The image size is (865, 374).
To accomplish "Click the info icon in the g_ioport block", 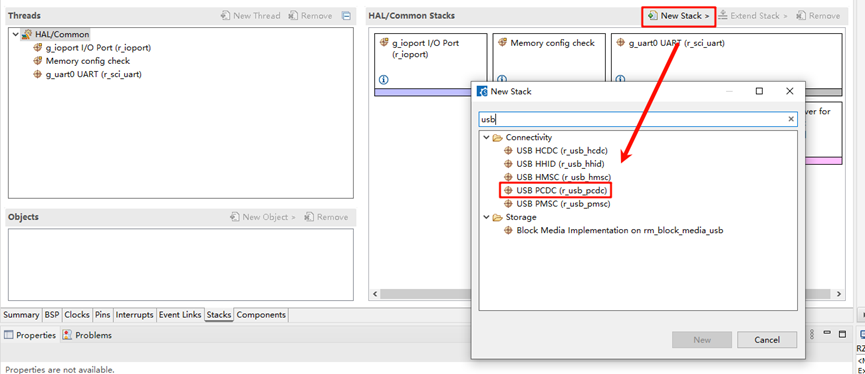I will [x=384, y=79].
